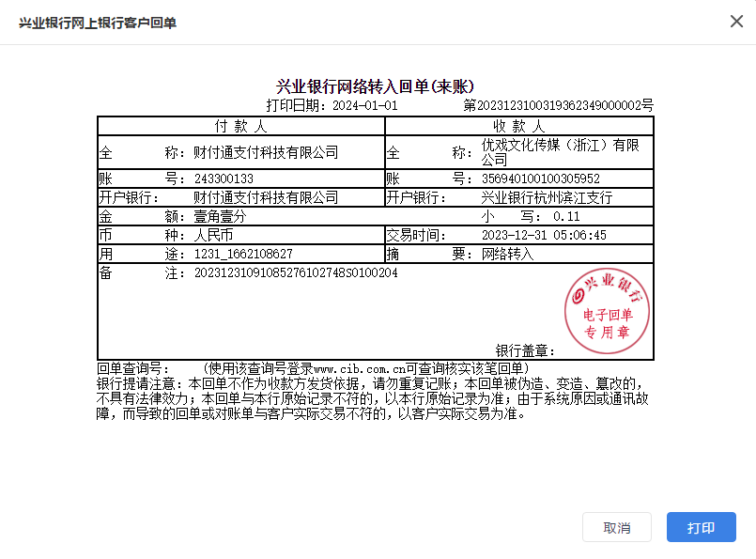
Task: Click the 回单查询号 line with www.cib.com.cn
Action: coord(314,368)
